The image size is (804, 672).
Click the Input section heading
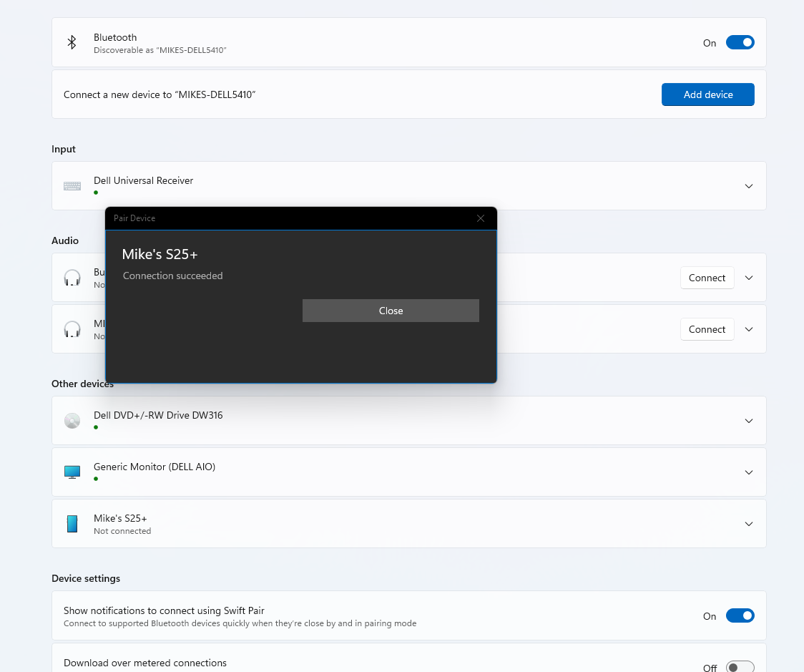[64, 150]
